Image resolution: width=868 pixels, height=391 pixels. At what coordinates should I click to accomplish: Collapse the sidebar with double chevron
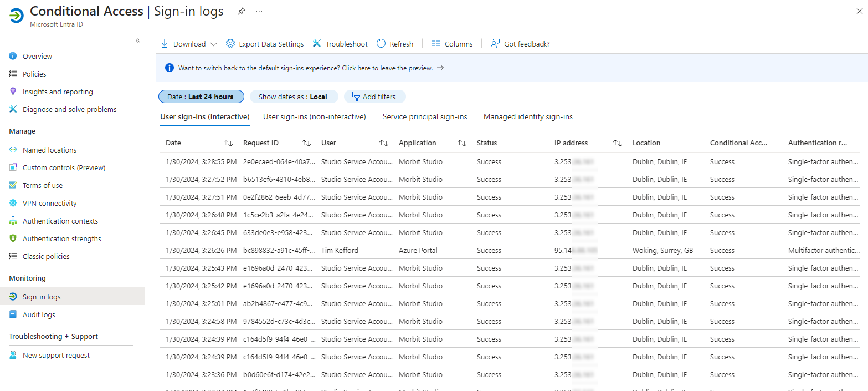click(138, 40)
